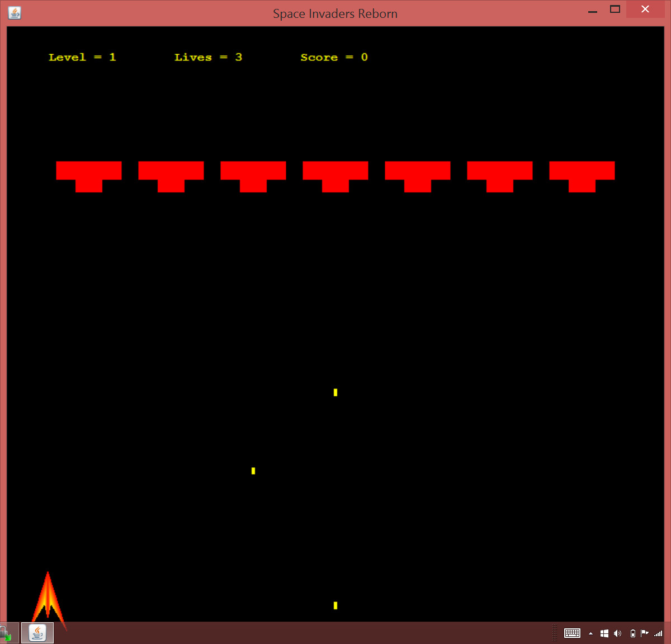Click the player rocket ship
Screen dimensions: 671x644
(x=49, y=600)
